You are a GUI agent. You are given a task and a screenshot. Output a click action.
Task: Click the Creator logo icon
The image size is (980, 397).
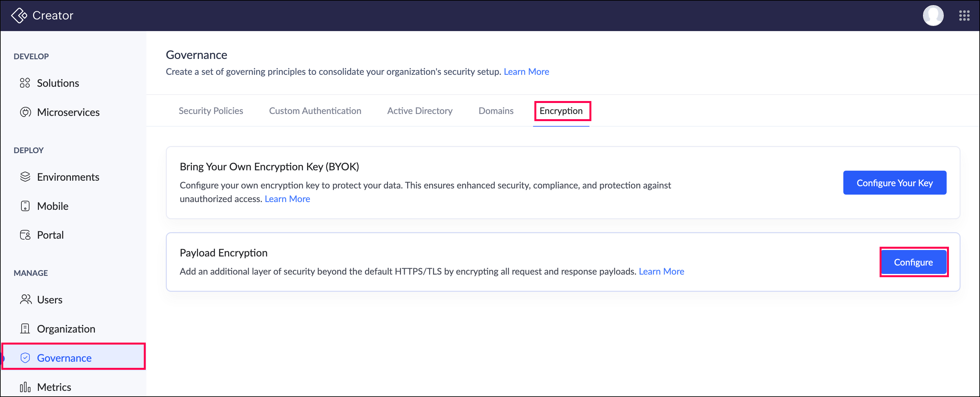point(19,15)
